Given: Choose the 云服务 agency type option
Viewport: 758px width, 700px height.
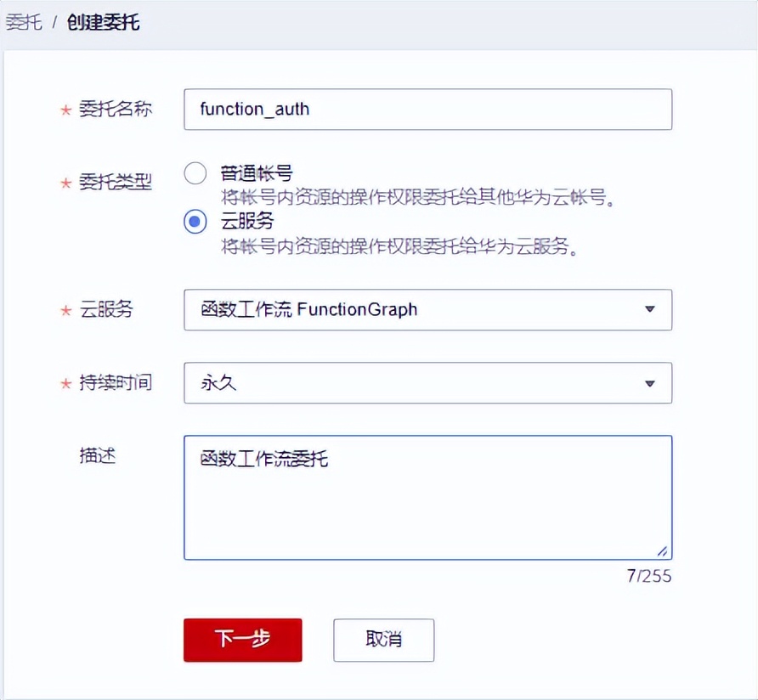Looking at the screenshot, I should pos(195,221).
